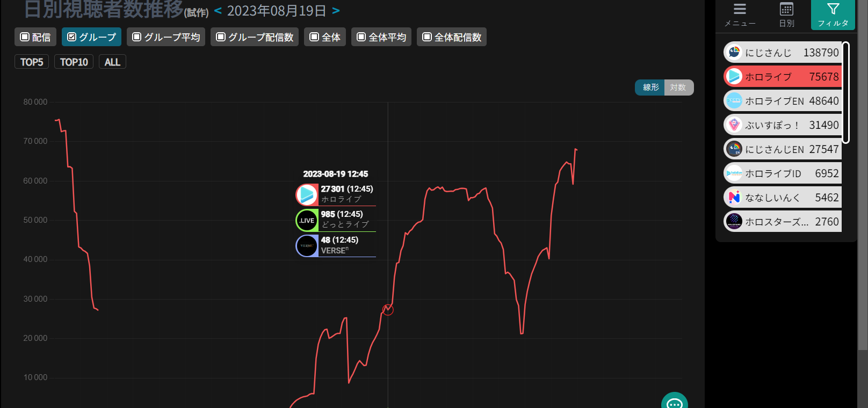Screen dimensions: 868x408
Task: Select the ホロライブEN 48640 row
Action: [783, 101]
